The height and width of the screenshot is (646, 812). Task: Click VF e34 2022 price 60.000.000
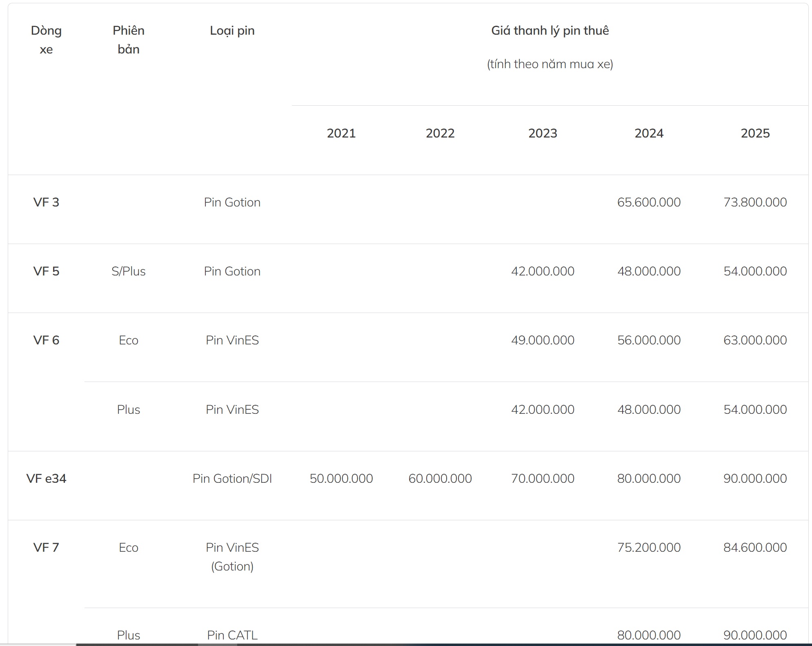click(x=440, y=478)
